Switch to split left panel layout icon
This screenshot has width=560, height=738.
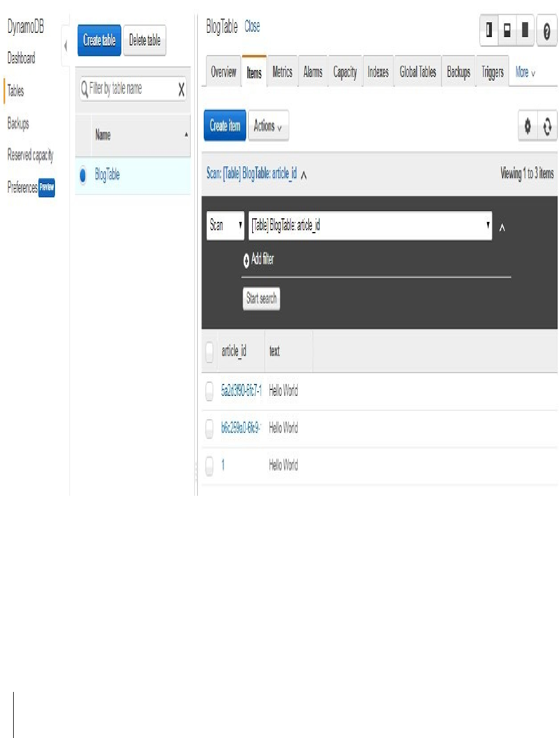point(489,32)
